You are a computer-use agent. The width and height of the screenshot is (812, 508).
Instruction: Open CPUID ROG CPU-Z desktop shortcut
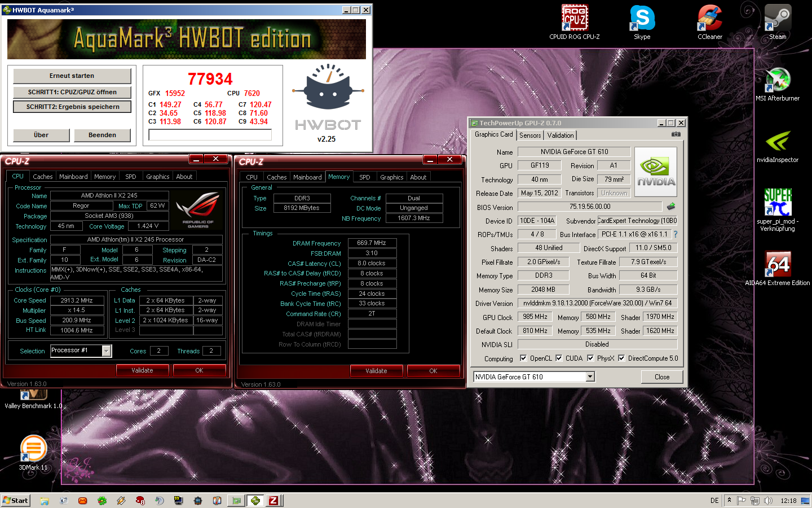[575, 22]
